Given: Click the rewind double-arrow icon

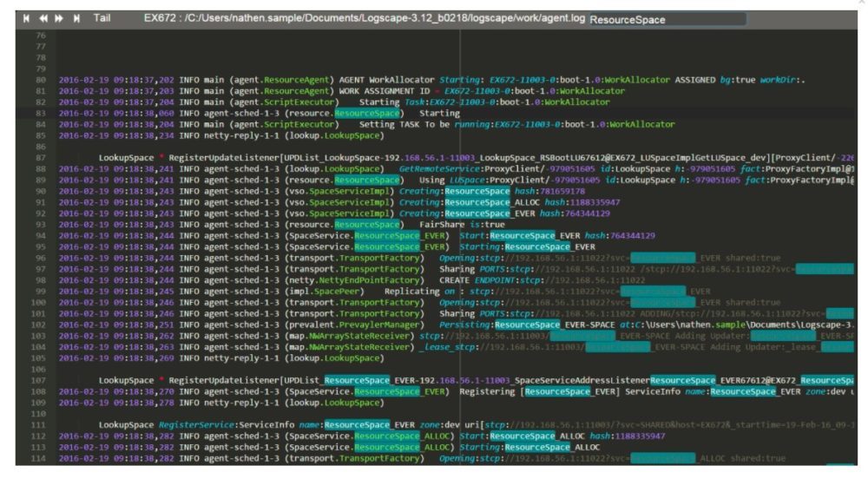Looking at the screenshot, I should click(x=43, y=18).
